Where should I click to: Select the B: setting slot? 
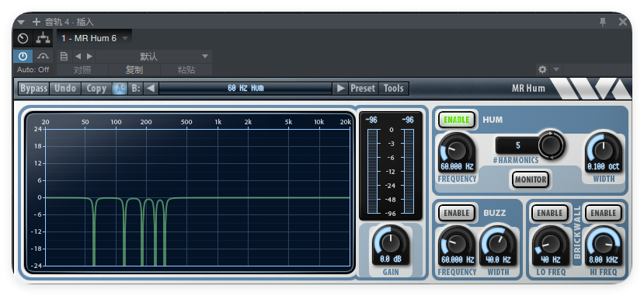135,89
